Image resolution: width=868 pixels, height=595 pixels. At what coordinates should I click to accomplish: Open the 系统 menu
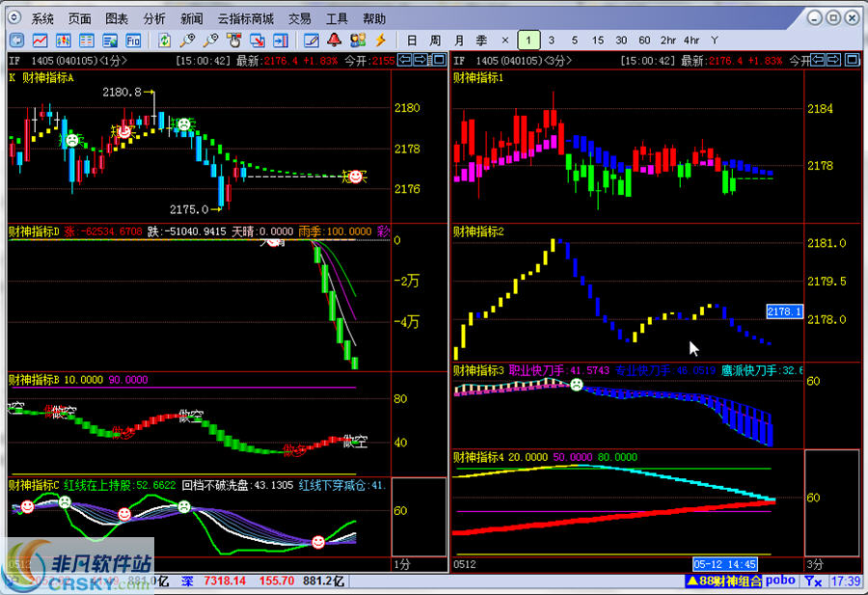coord(42,19)
